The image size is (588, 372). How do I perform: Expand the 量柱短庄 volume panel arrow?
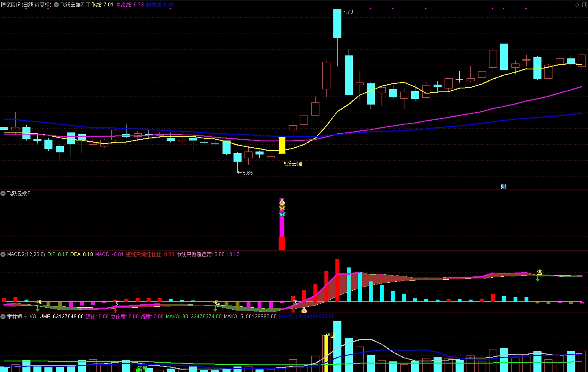(x=3, y=316)
